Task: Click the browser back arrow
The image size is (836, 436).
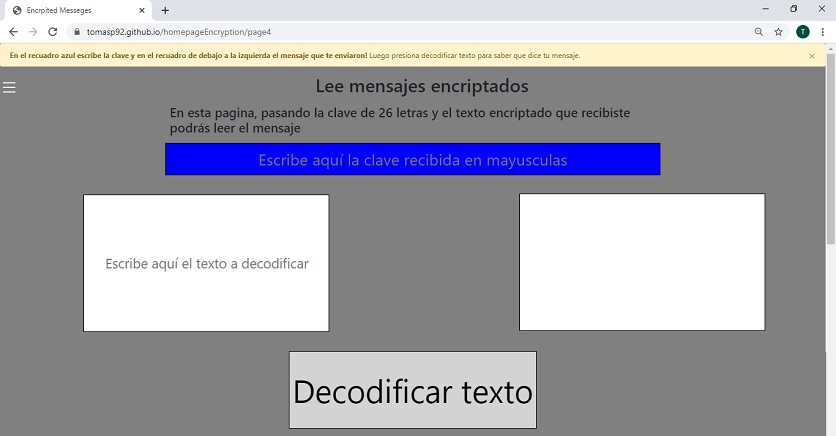Action: [x=13, y=32]
